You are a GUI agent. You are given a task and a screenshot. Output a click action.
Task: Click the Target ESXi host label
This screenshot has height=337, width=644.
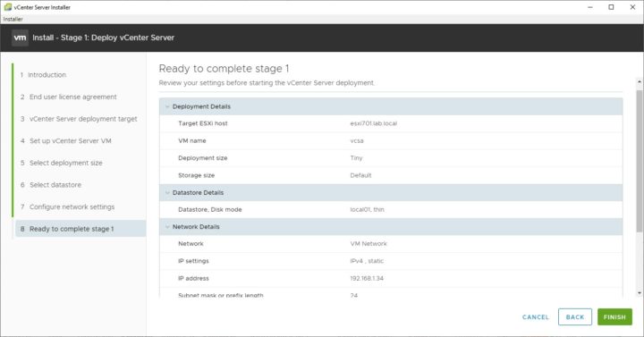[202, 123]
